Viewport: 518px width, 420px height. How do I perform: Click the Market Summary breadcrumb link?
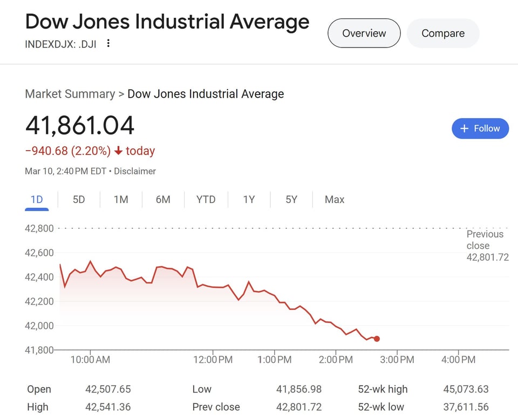[70, 94]
